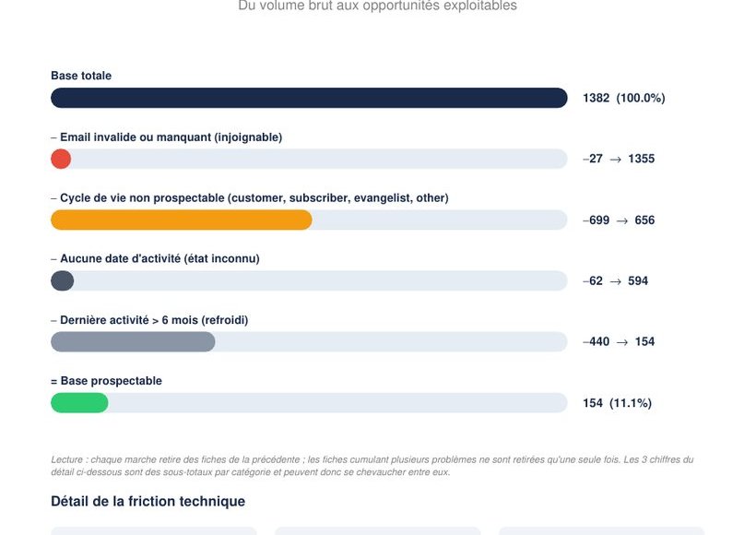Image resolution: width=756 pixels, height=535 pixels.
Task: Click the gray Dernière activité bar
Action: pyautogui.click(x=133, y=341)
